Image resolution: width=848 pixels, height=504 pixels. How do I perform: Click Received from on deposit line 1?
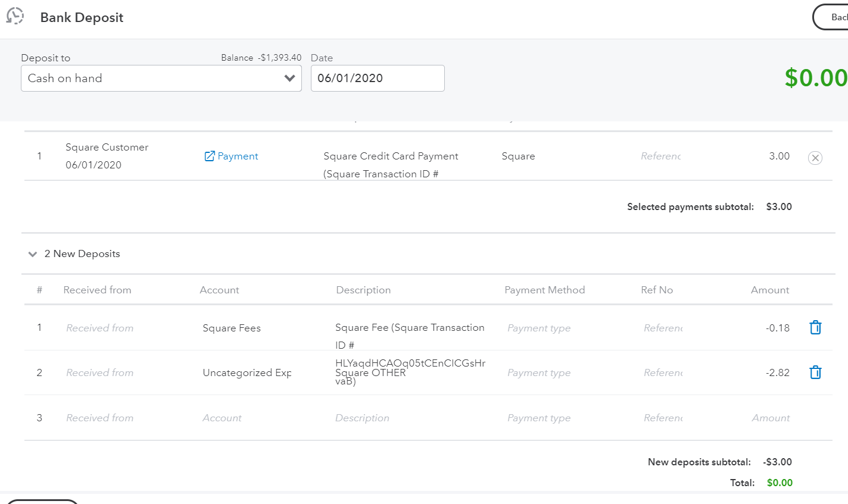pyautogui.click(x=99, y=328)
